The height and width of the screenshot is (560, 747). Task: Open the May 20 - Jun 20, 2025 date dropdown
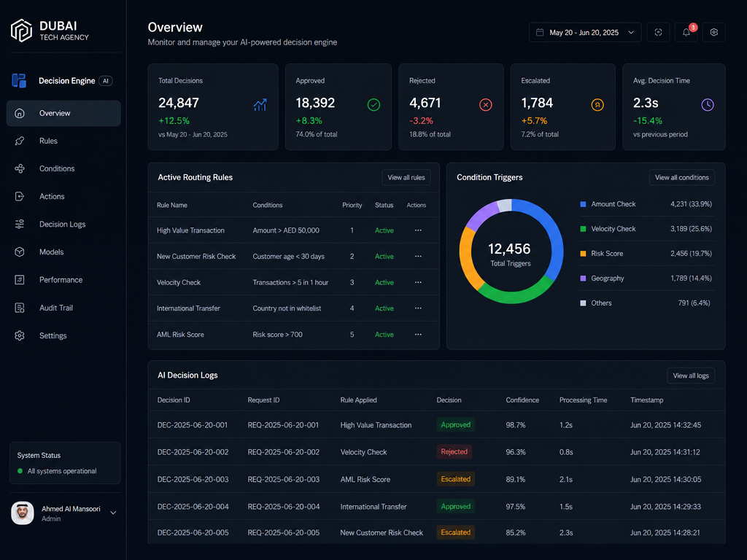(x=585, y=32)
